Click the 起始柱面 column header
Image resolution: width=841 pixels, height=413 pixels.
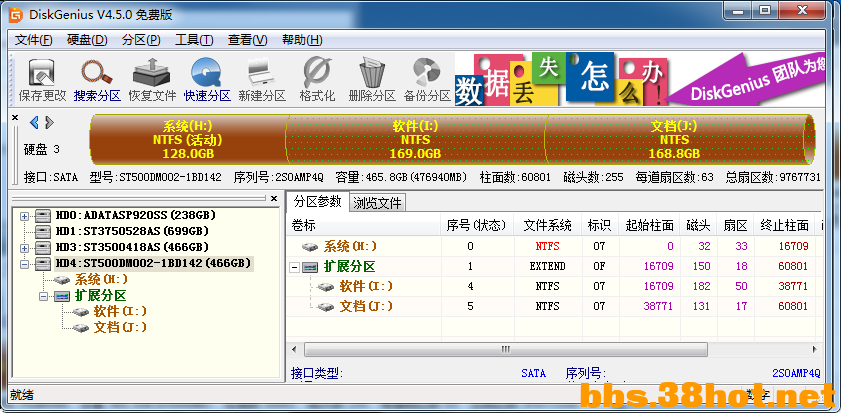tap(649, 225)
